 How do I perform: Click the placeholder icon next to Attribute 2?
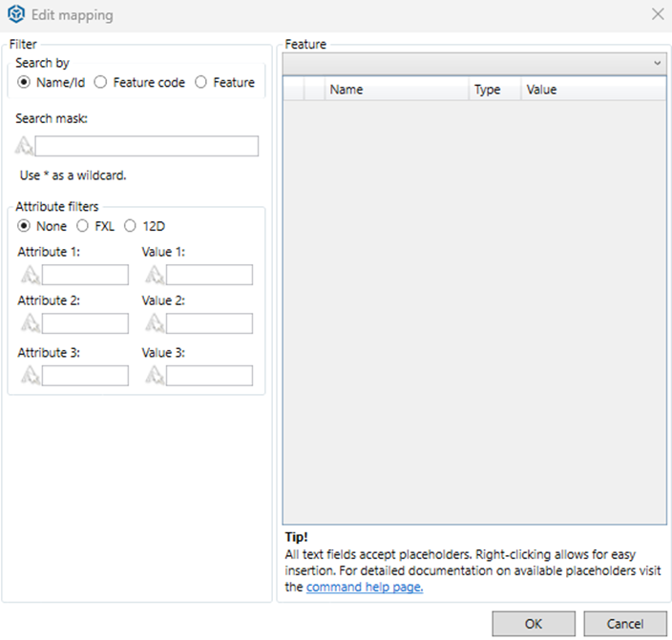point(31,323)
